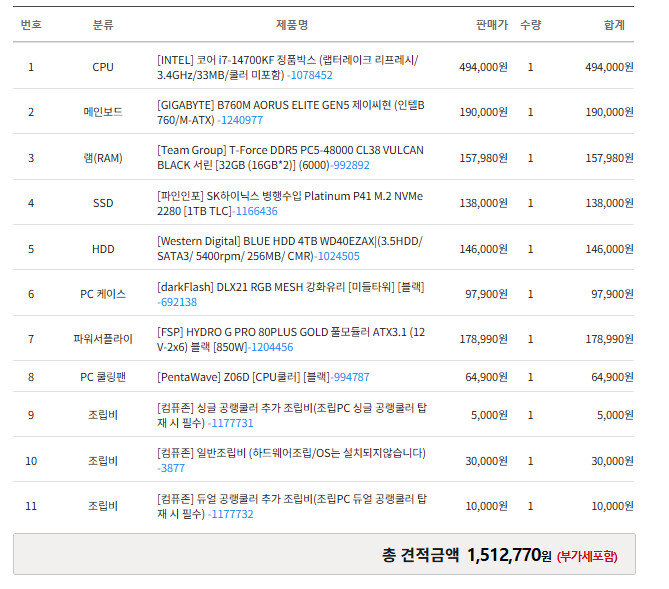Open product code link 992892
Screen dimensions: 669x589
[351, 165]
